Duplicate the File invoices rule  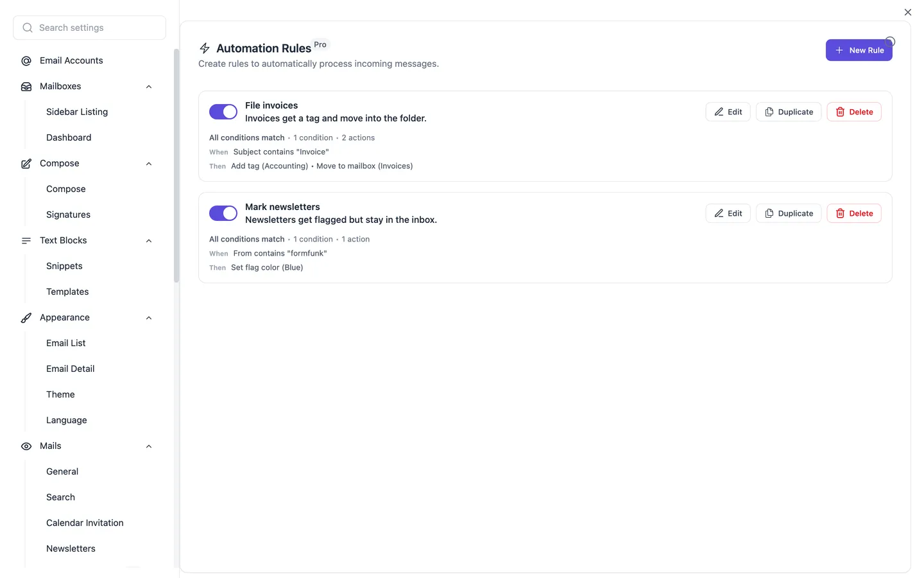(789, 112)
